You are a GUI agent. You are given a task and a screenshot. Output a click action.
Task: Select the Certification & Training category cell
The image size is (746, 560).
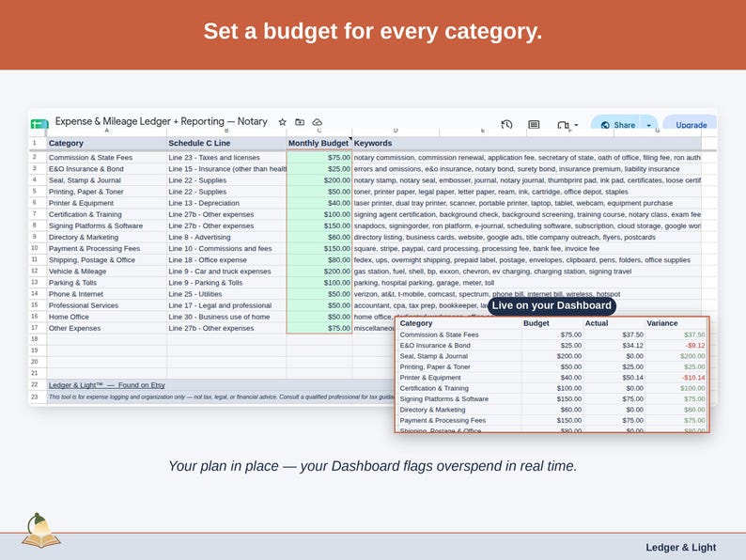tap(107, 214)
